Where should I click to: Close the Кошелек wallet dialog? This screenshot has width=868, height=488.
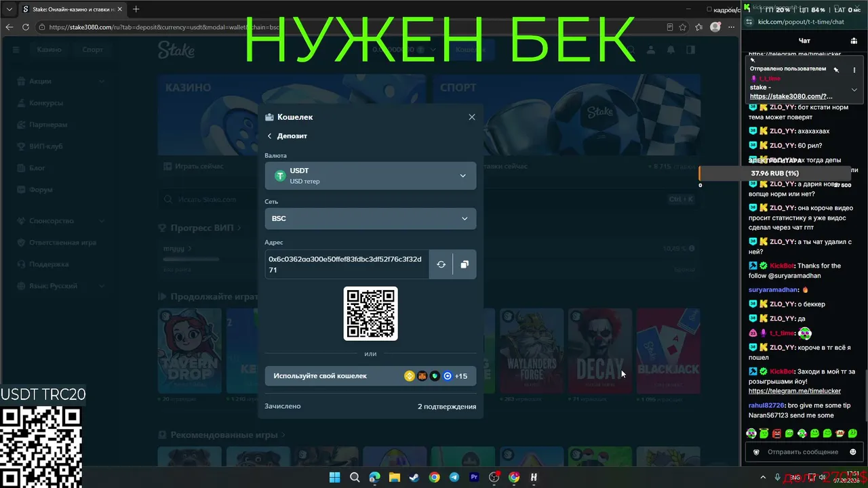tap(472, 117)
